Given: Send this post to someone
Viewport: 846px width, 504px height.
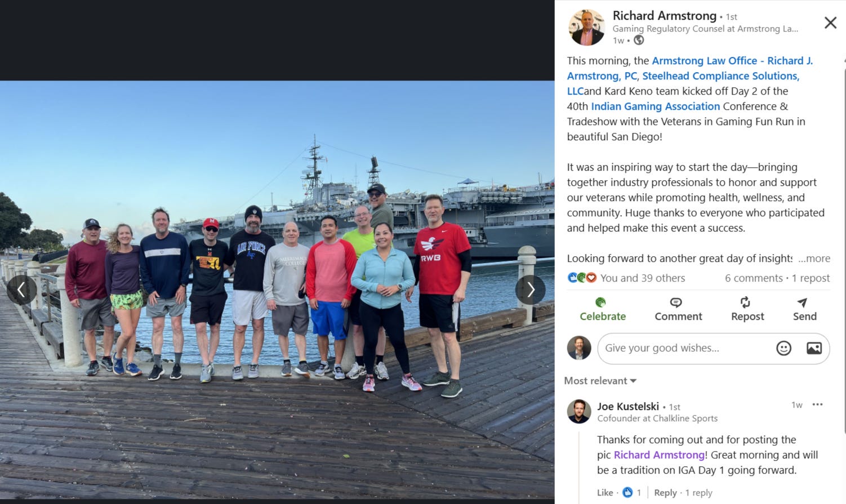Looking at the screenshot, I should 804,309.
